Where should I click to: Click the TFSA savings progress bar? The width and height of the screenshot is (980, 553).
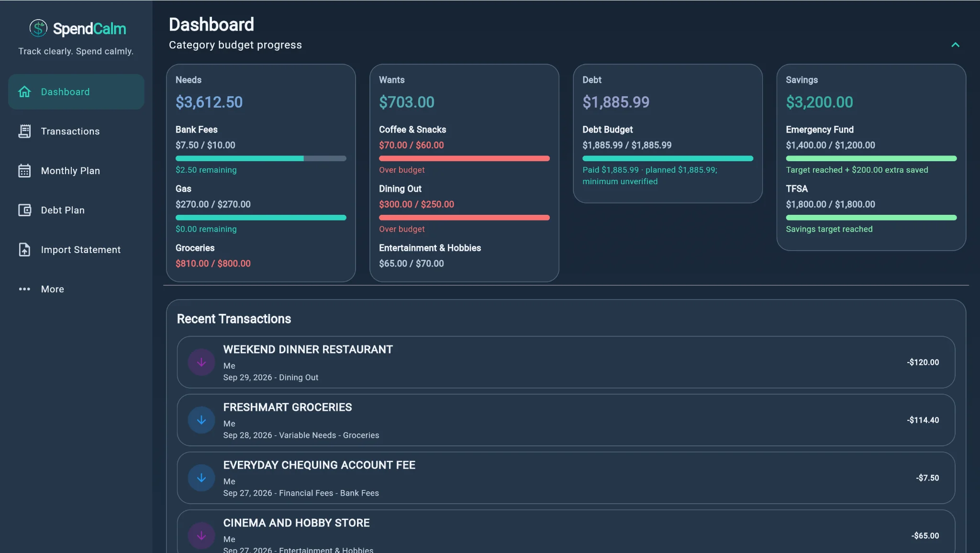tap(871, 218)
